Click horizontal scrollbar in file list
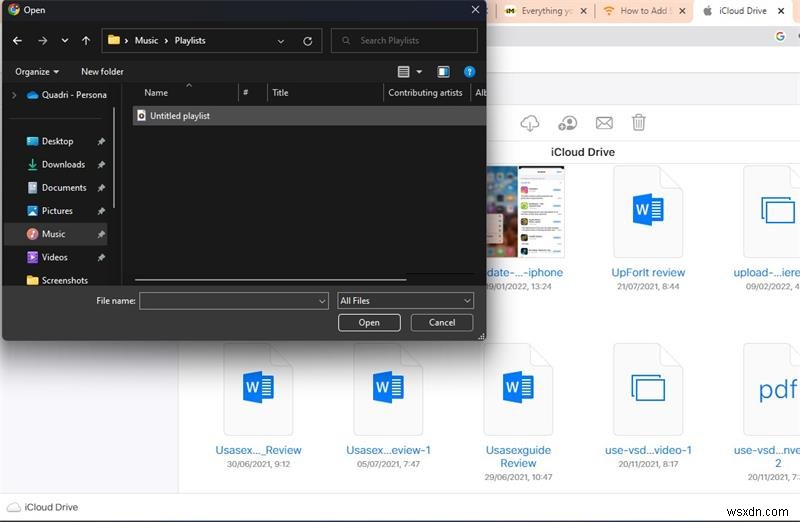The height and width of the screenshot is (522, 800). point(270,280)
